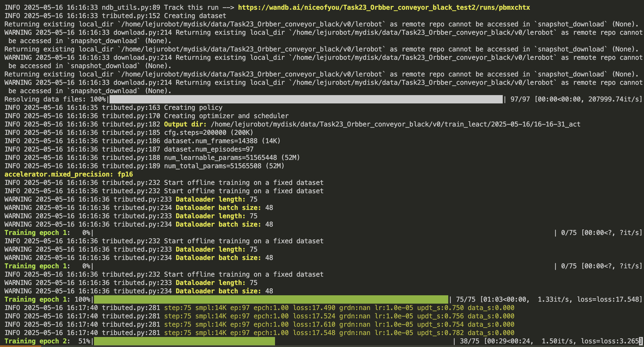Click the dataset.num_episodes=97 text
Screen dimensions: 644x347
point(209,149)
